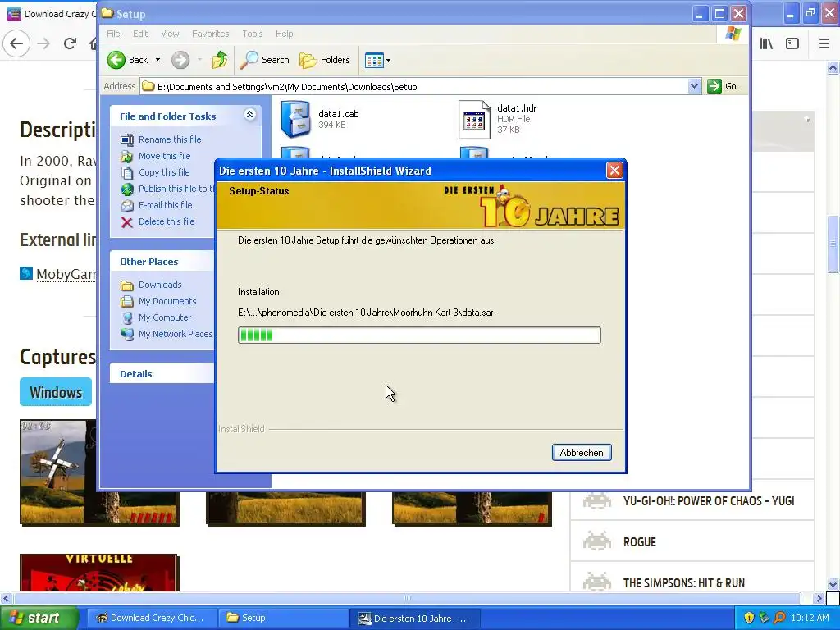Go to My Documents in Other Places
This screenshot has width=840, height=630.
click(x=167, y=302)
